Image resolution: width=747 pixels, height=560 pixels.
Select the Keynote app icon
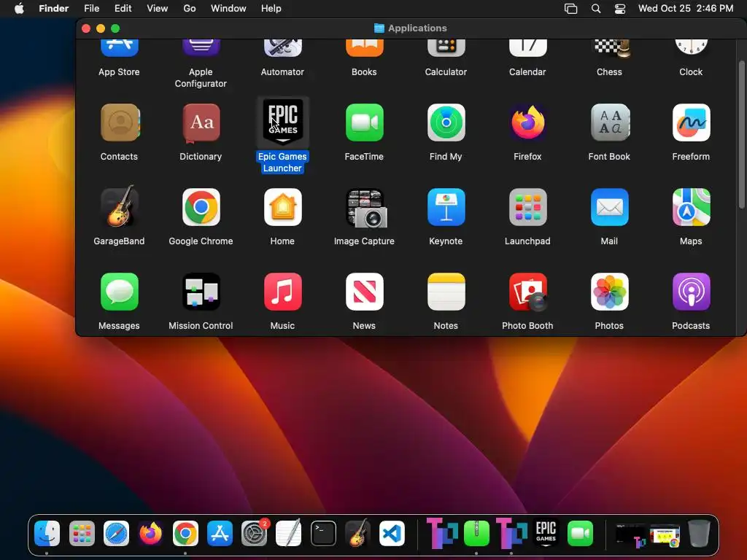[446, 207]
